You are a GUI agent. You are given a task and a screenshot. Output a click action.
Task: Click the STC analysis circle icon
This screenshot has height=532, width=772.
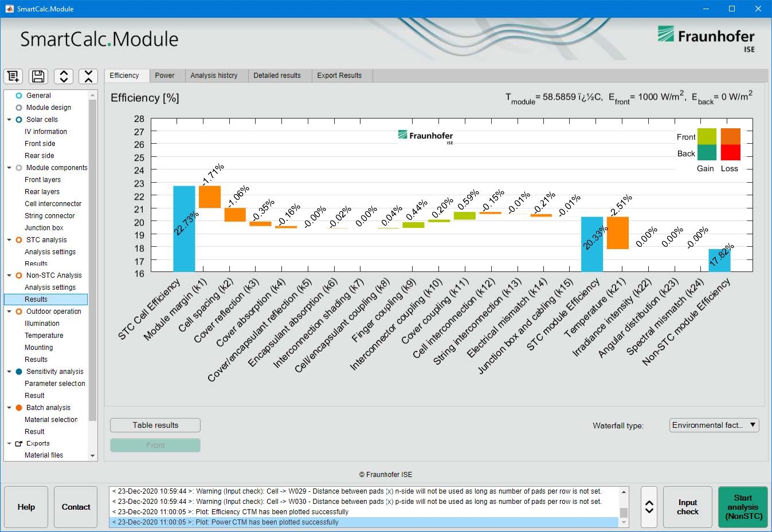pyautogui.click(x=19, y=240)
